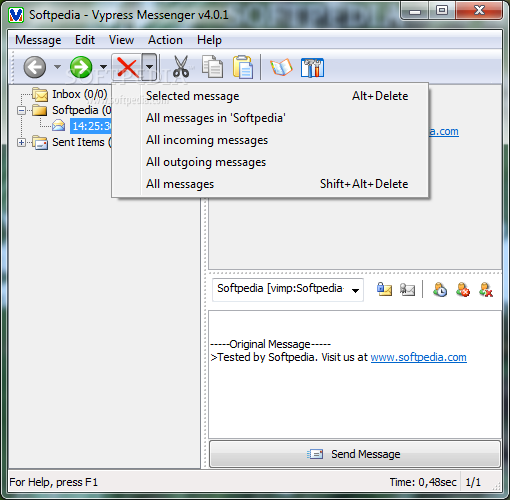
Task: Click the For Help, press F1 text
Action: coord(54,482)
